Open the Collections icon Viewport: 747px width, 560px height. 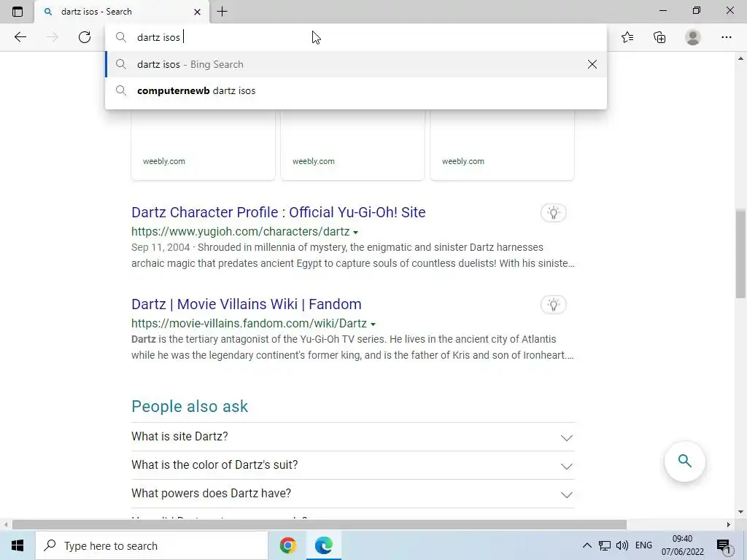(659, 37)
